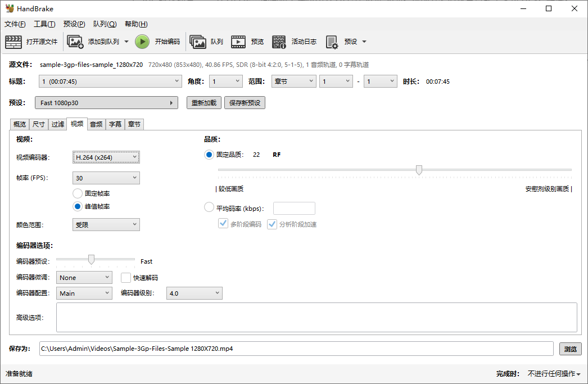Viewport: 588px width, 384px height.
Task: Click the Preview (预览) film icon
Action: [x=238, y=42]
